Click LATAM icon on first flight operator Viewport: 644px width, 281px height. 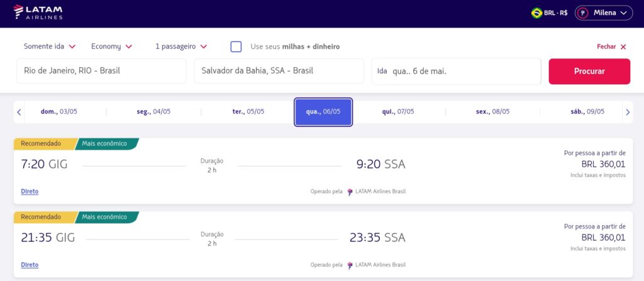(x=350, y=192)
